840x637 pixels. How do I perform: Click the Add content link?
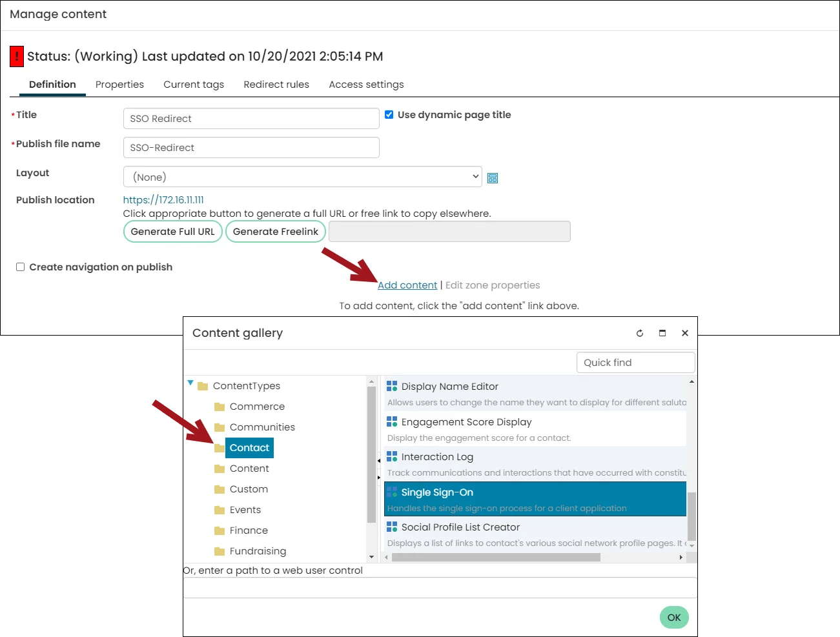[407, 285]
